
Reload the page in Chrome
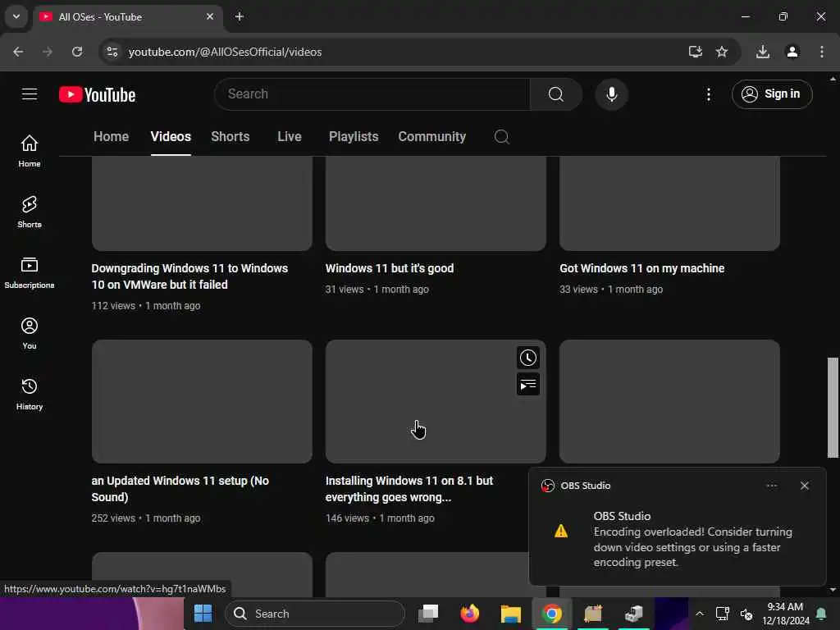tap(77, 52)
